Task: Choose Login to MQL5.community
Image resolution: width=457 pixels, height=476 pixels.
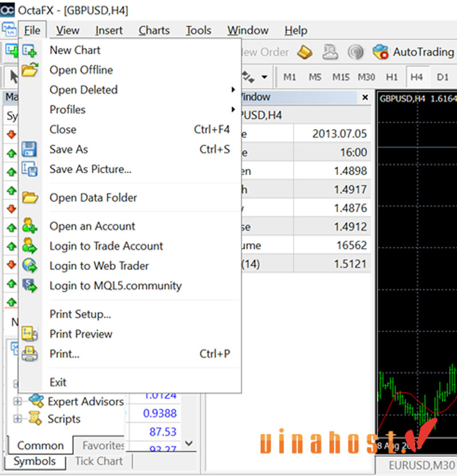Action: [129, 286]
